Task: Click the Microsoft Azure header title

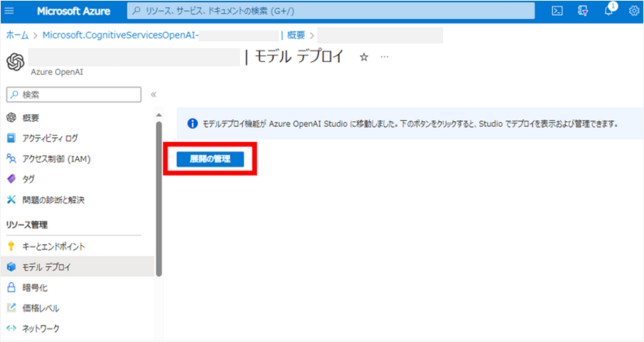Action: click(x=74, y=11)
